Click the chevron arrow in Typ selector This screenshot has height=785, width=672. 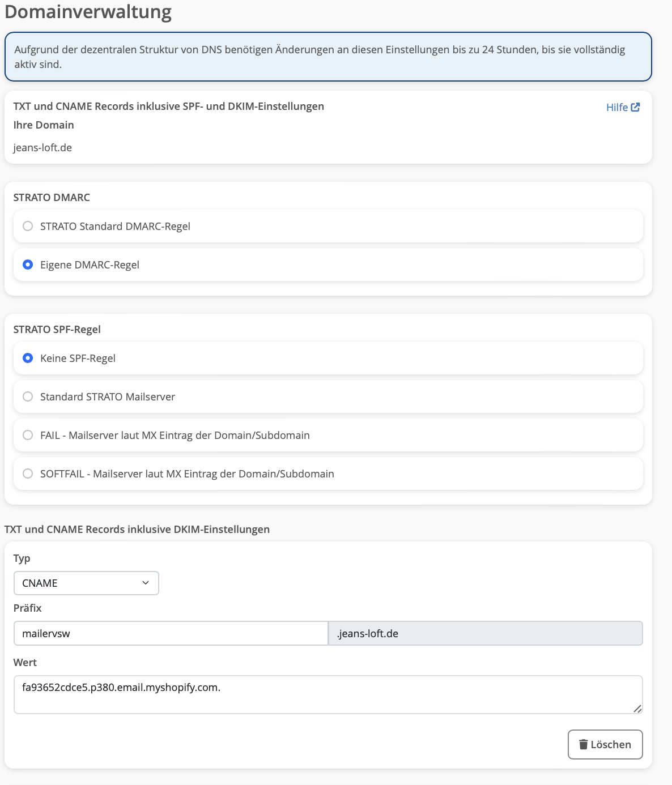click(146, 583)
